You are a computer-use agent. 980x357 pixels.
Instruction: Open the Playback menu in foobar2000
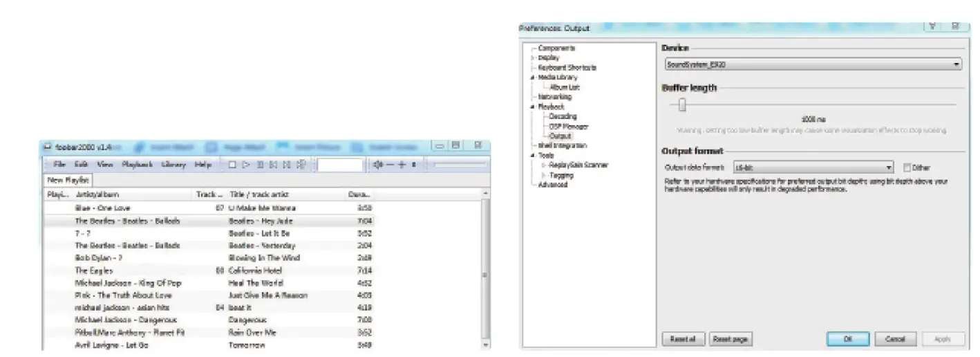138,165
